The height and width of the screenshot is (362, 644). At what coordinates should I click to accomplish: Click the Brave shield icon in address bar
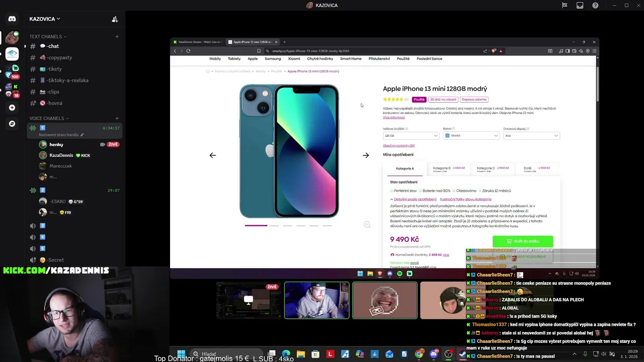point(494,51)
